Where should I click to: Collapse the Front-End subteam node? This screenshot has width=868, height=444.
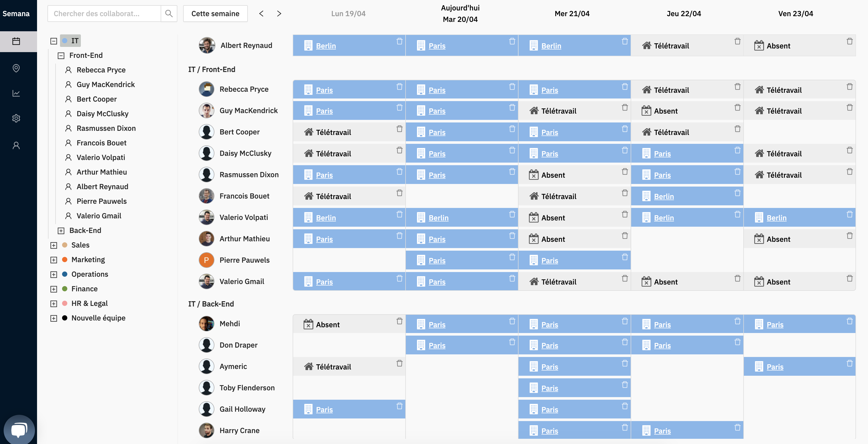point(61,55)
